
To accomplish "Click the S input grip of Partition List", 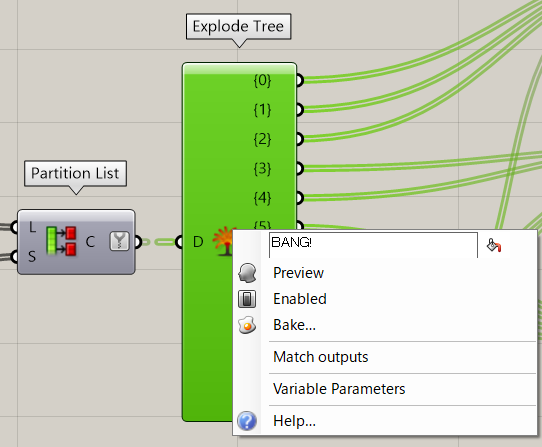I will [x=14, y=257].
